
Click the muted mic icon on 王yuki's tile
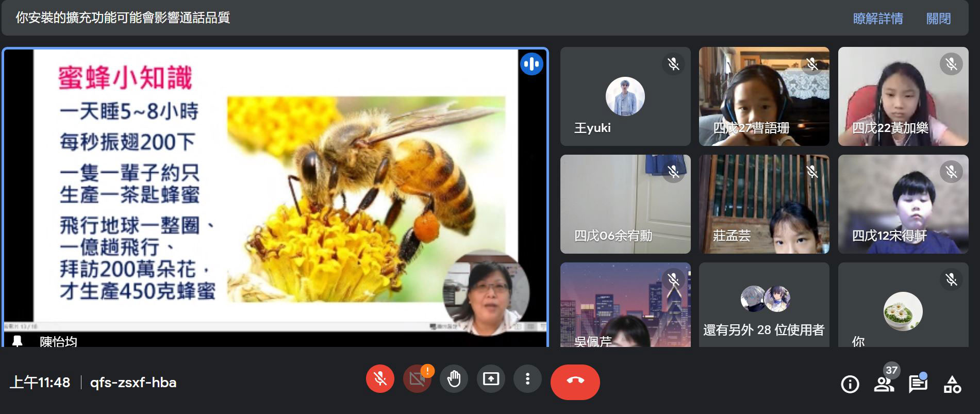click(673, 64)
